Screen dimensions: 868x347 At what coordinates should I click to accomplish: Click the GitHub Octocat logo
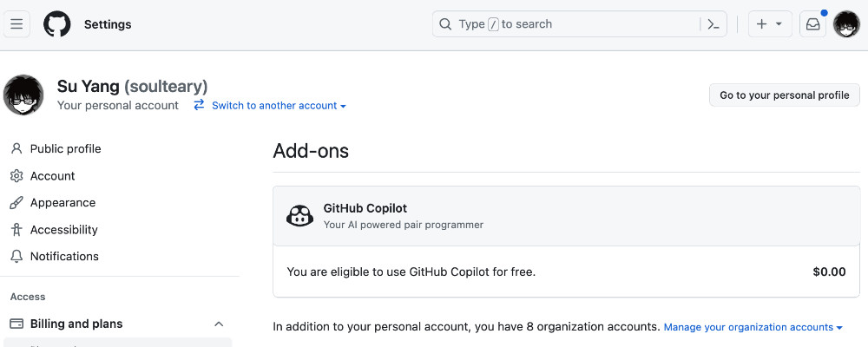pos(57,24)
